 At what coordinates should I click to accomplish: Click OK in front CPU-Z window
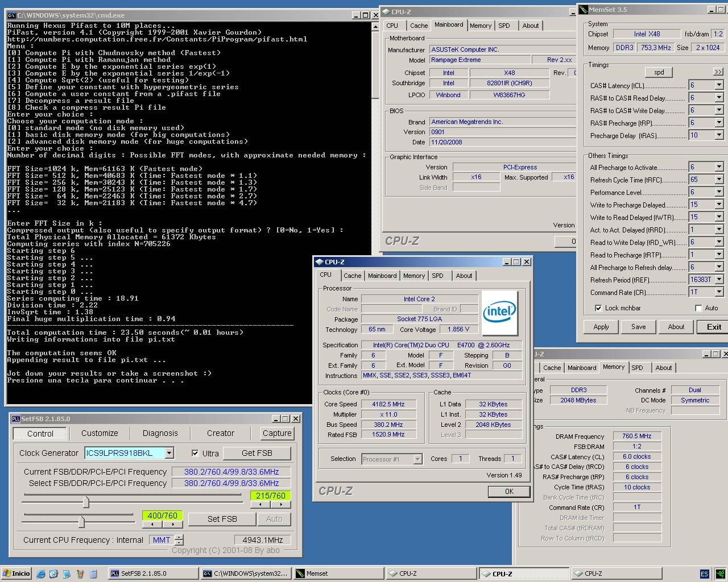[x=509, y=492]
